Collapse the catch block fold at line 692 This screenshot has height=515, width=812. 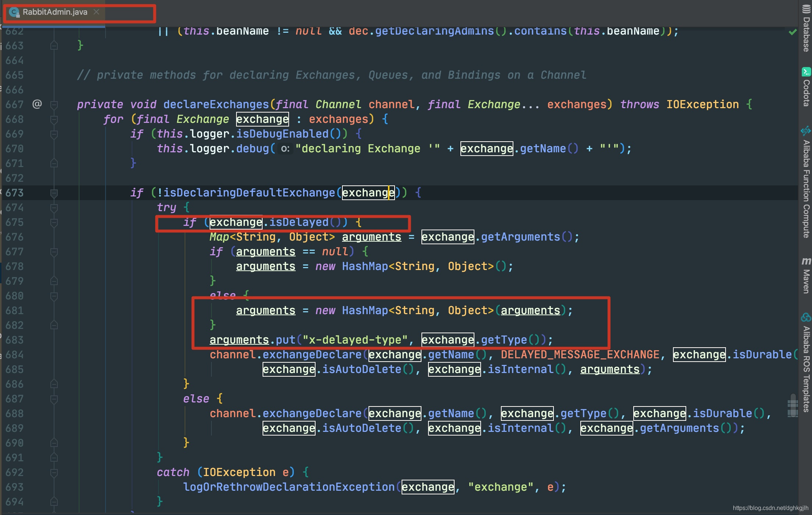(54, 473)
